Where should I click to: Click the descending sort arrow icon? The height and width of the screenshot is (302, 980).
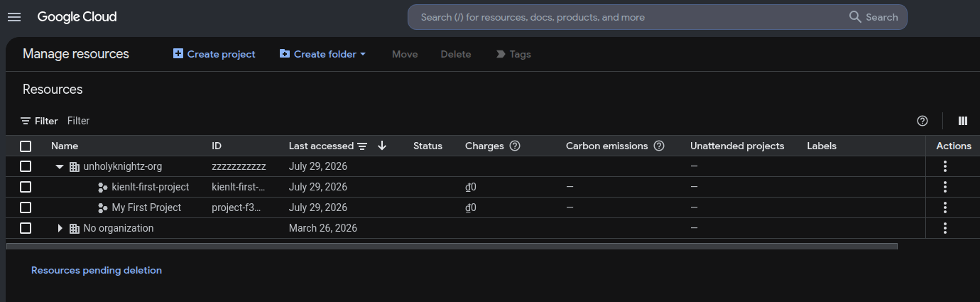coord(382,146)
